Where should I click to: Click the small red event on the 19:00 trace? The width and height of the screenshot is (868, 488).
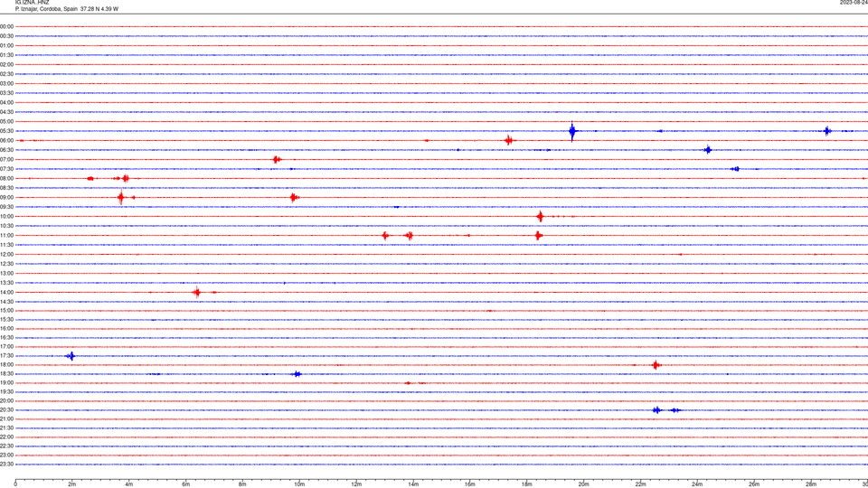(408, 383)
